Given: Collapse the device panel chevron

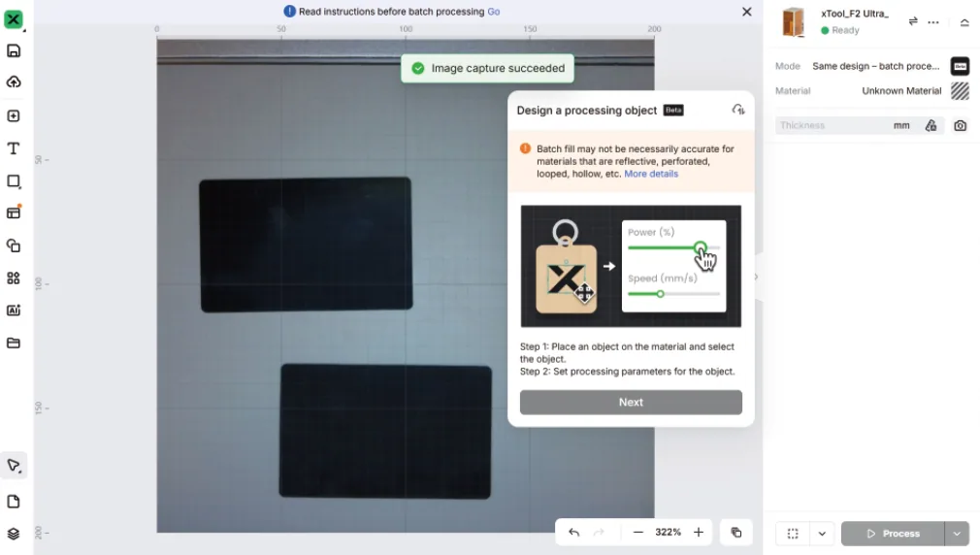Looking at the screenshot, I should click(964, 22).
